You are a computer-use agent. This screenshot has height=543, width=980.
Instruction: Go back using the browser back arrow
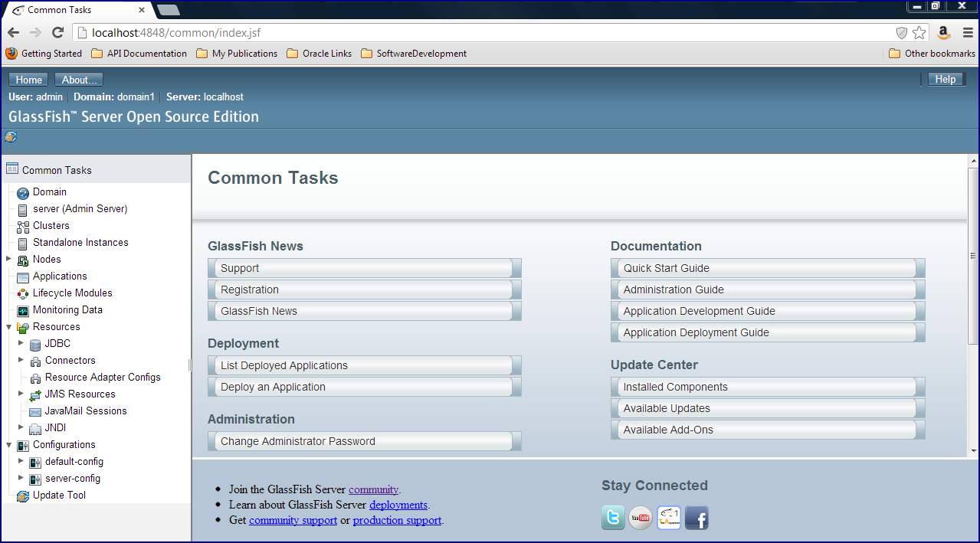(14, 32)
